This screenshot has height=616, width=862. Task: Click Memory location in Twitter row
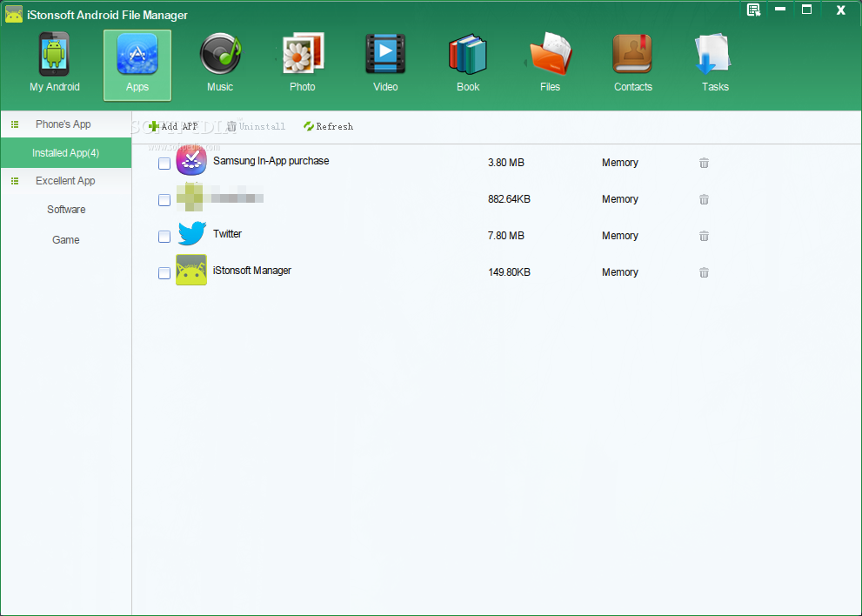click(619, 236)
